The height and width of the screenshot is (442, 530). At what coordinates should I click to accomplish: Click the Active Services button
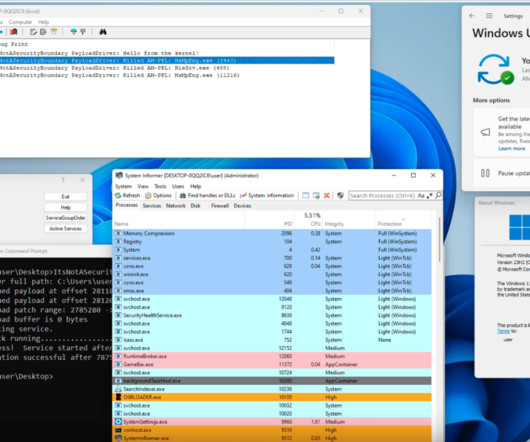(66, 229)
